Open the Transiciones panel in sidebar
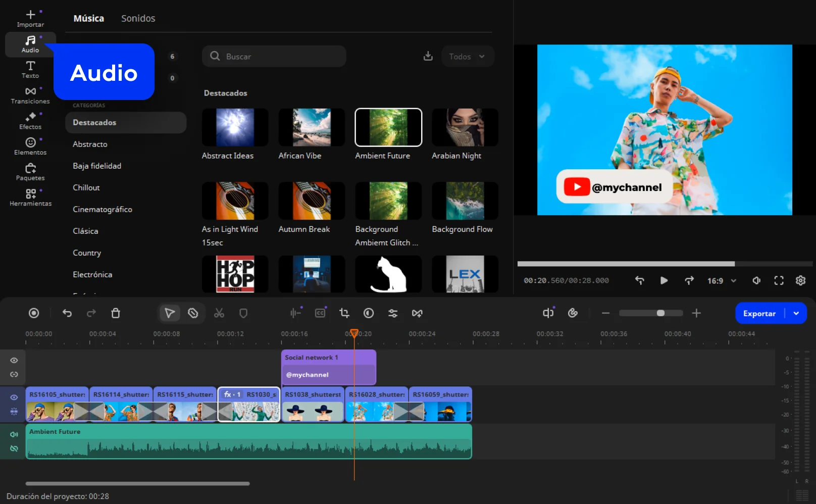Screen dimensions: 816x504 (x=30, y=95)
